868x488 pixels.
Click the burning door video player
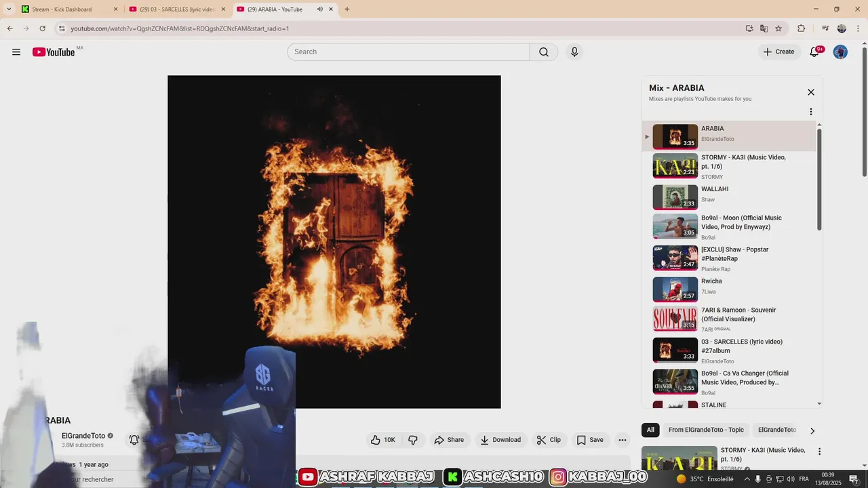point(334,242)
